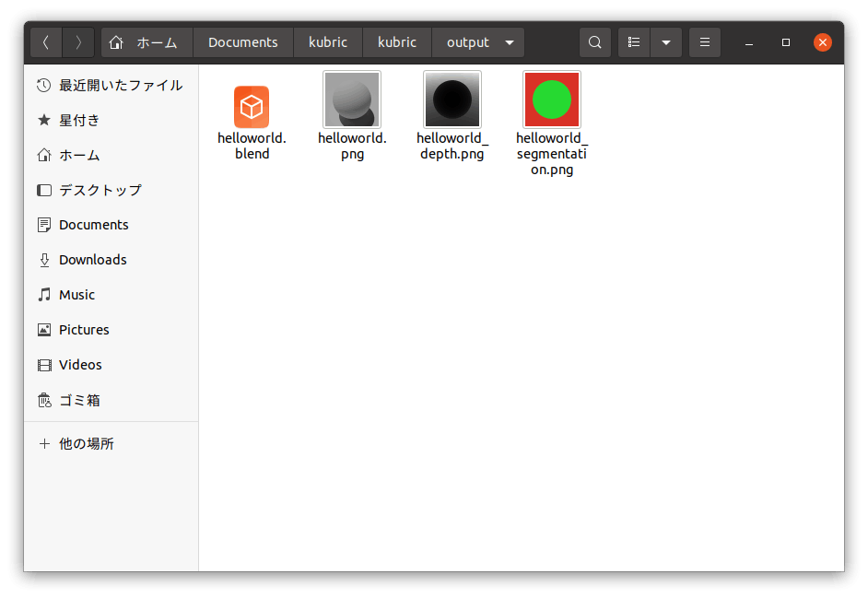Open Pictures in the sidebar
Screen dimensions: 868x598
(111, 330)
